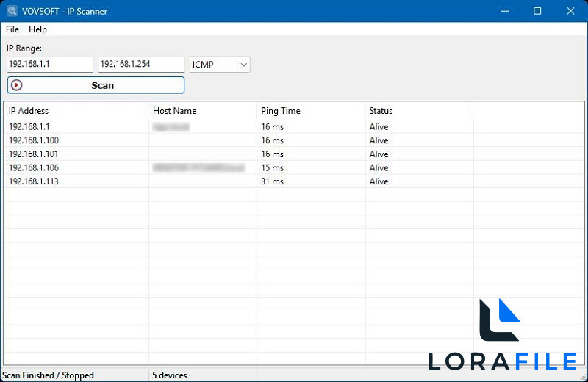Close the IP Scanner window
The width and height of the screenshot is (588, 382).
click(x=570, y=11)
